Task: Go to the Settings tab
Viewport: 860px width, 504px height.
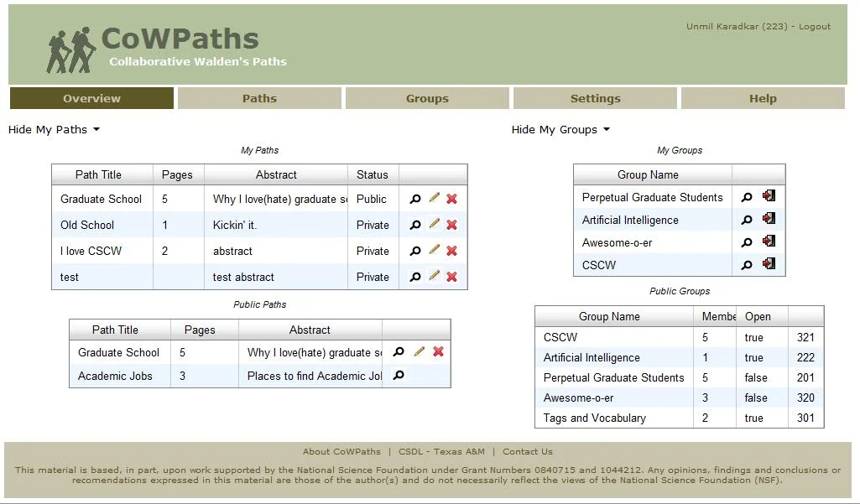Action: [594, 98]
